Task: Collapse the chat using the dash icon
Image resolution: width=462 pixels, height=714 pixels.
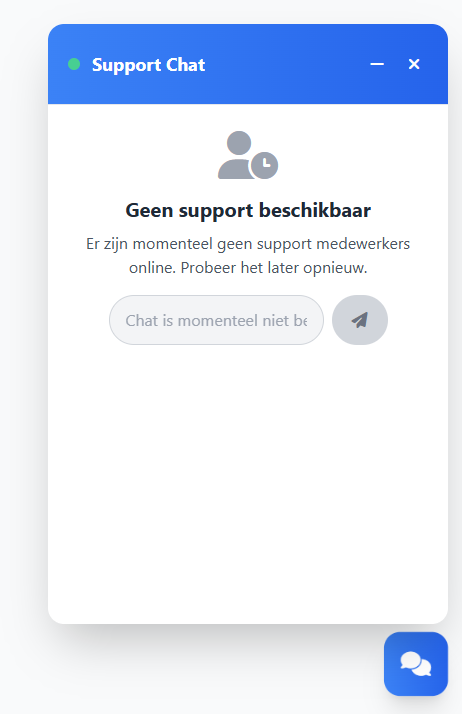Action: pyautogui.click(x=377, y=64)
